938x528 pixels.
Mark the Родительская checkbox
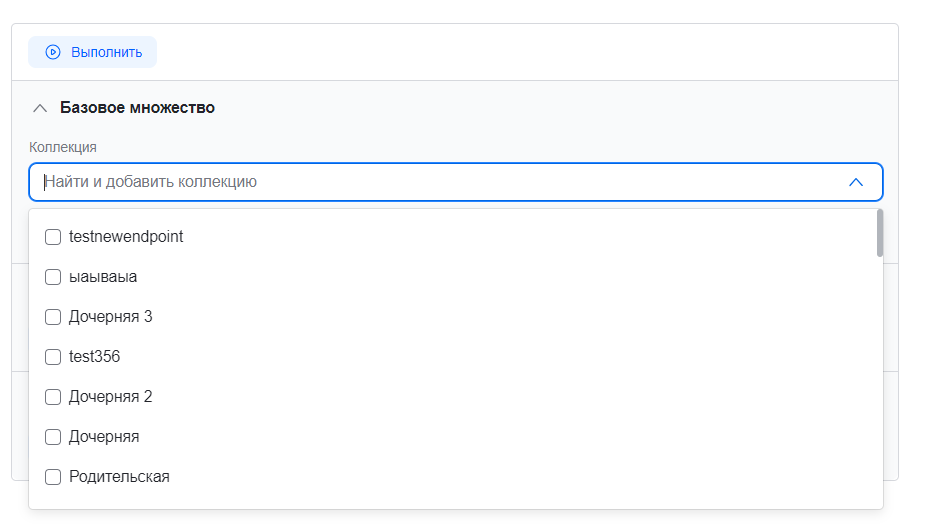pos(53,477)
